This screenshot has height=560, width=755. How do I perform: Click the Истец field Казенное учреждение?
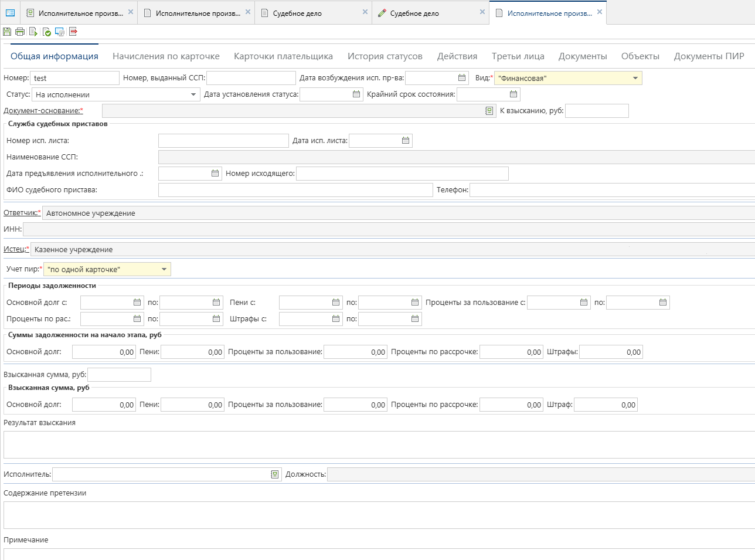(x=393, y=250)
